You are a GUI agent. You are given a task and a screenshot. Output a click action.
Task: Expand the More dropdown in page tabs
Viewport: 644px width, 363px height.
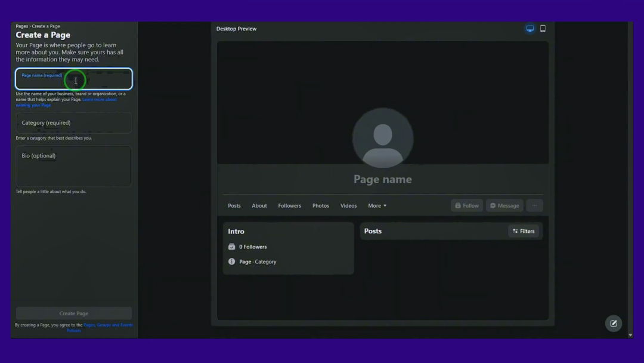(x=377, y=205)
